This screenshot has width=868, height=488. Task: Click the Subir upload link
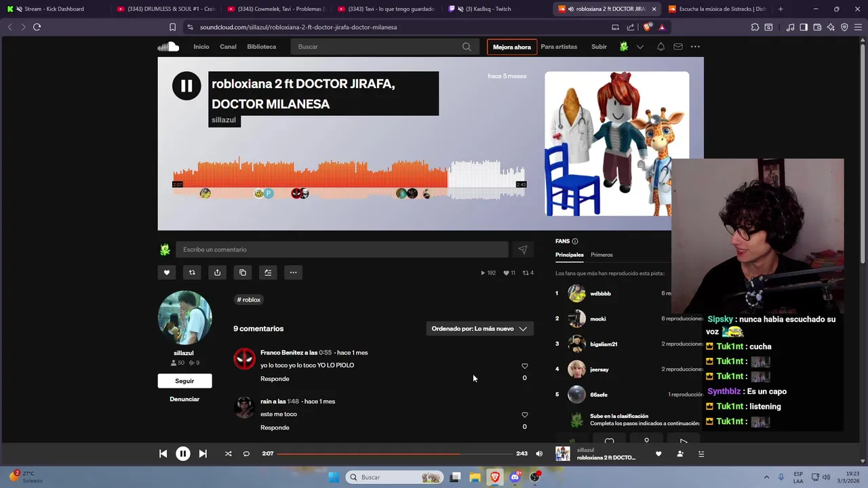[599, 47]
